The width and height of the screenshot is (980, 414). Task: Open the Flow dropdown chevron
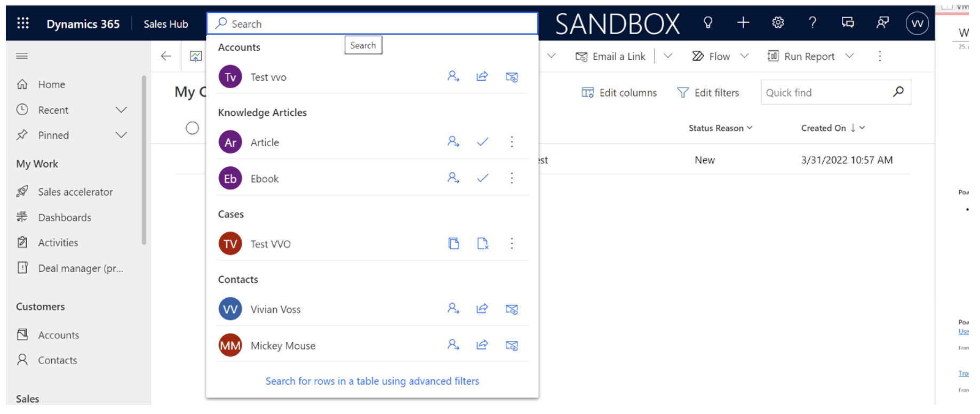point(745,55)
